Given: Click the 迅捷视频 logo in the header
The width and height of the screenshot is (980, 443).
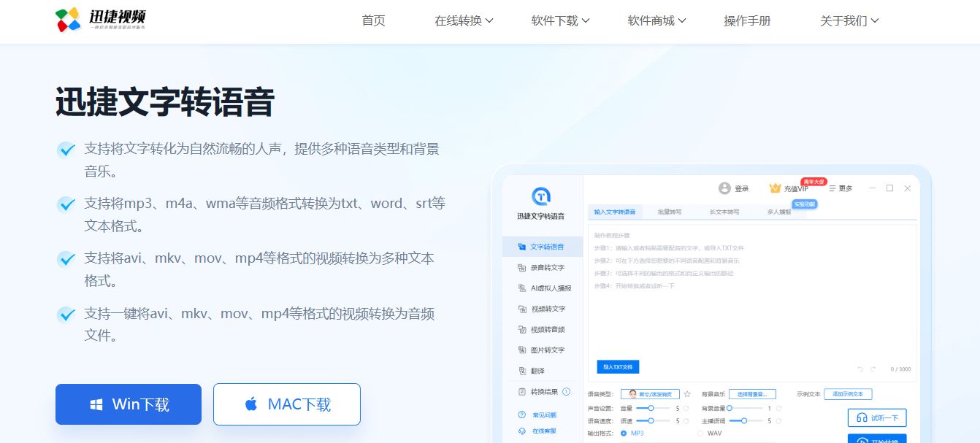Looking at the screenshot, I should [102, 20].
